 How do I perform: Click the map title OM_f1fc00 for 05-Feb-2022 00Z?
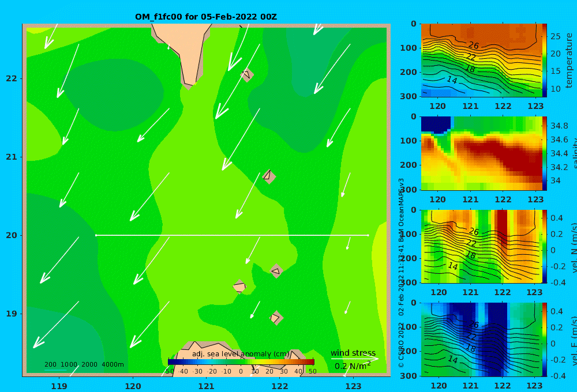tap(206, 17)
